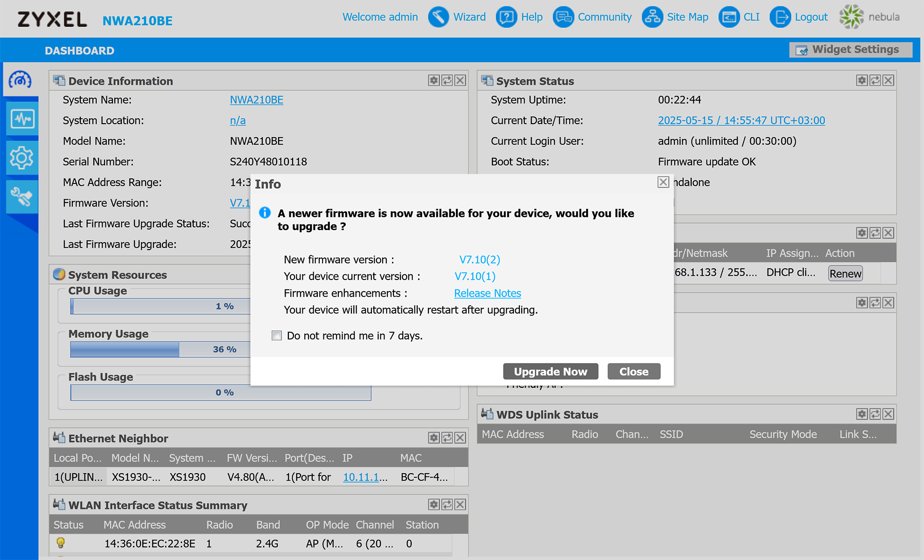Click the Local Port column header
The image size is (924, 560).
click(77, 458)
